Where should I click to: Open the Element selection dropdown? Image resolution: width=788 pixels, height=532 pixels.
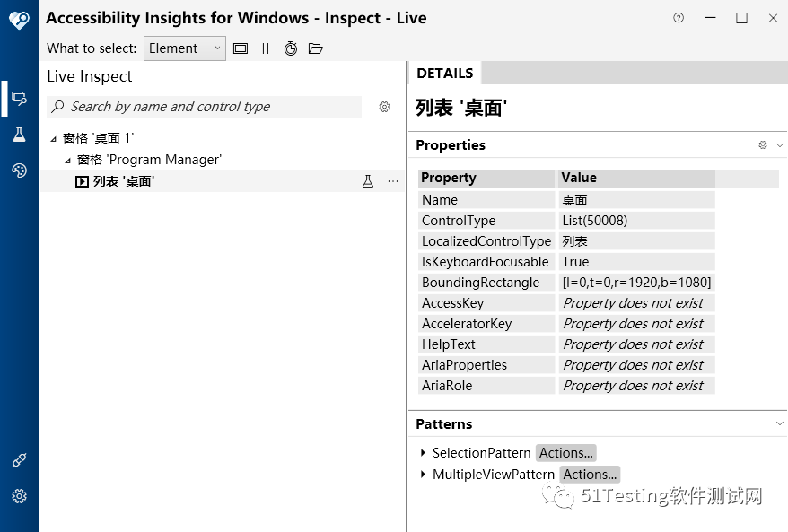pyautogui.click(x=216, y=48)
